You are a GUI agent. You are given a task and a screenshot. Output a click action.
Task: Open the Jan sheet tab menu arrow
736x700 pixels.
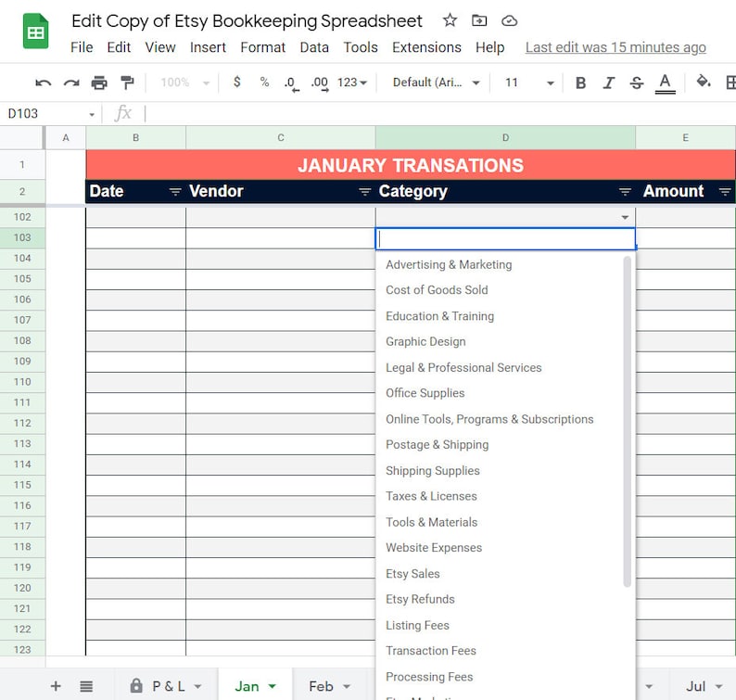(272, 686)
